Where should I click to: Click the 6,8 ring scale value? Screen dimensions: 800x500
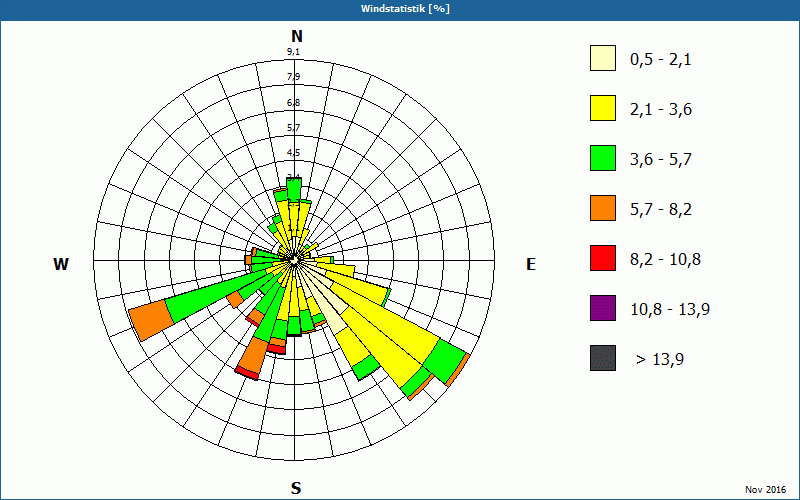coord(293,103)
